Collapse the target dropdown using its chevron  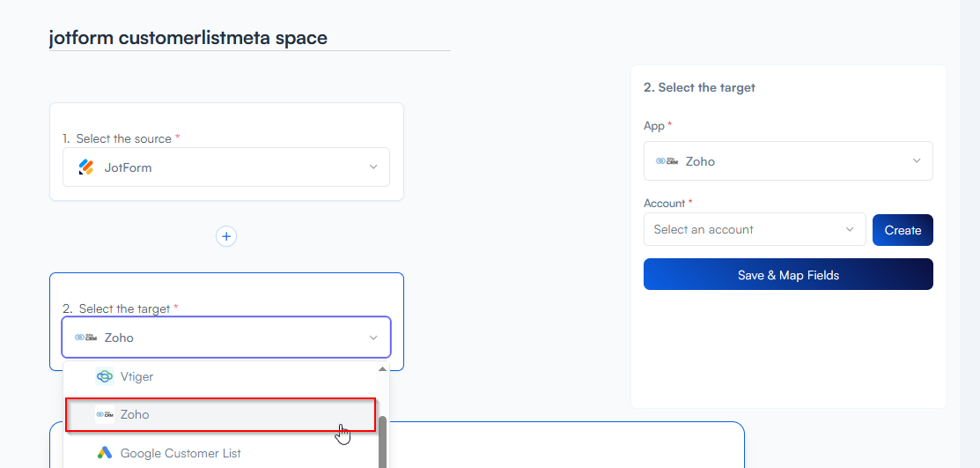pos(373,338)
